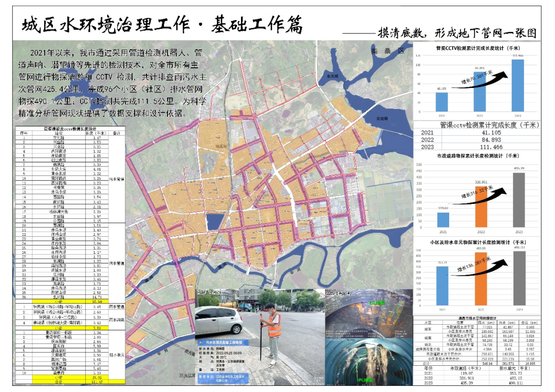Click the '市政道路（千米）' column header
This screenshot has height=392, width=555.
coord(466,368)
